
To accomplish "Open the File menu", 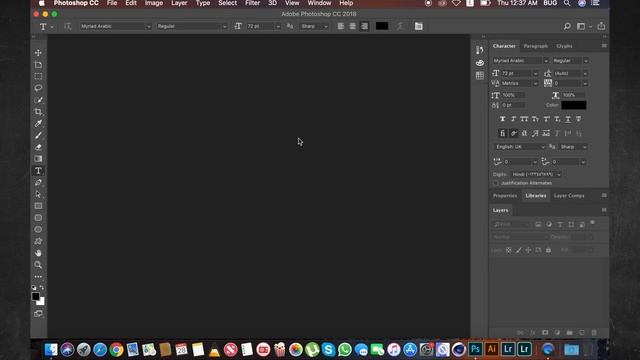I will 112,3.
